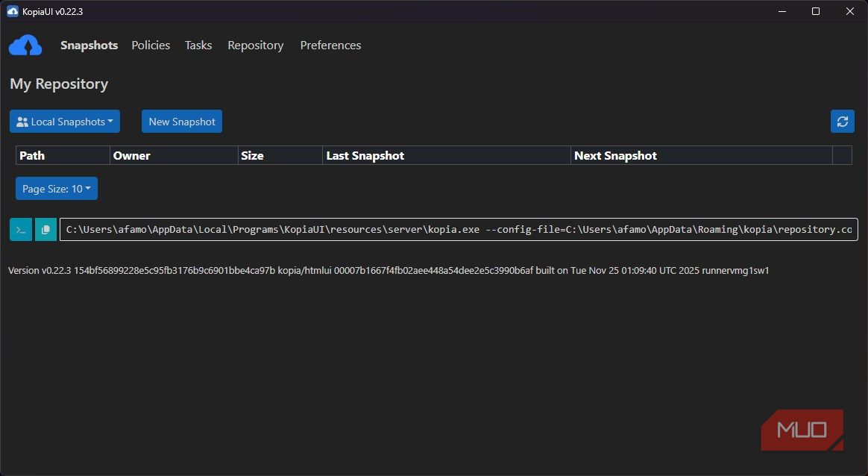Viewport: 868px width, 476px height.
Task: Close the KopiaUI window
Action: 850,12
